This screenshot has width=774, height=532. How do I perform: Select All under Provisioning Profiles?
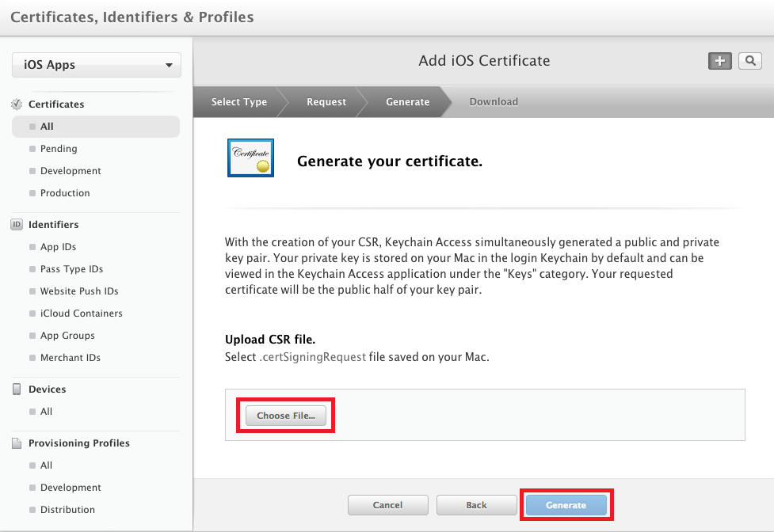coord(47,465)
